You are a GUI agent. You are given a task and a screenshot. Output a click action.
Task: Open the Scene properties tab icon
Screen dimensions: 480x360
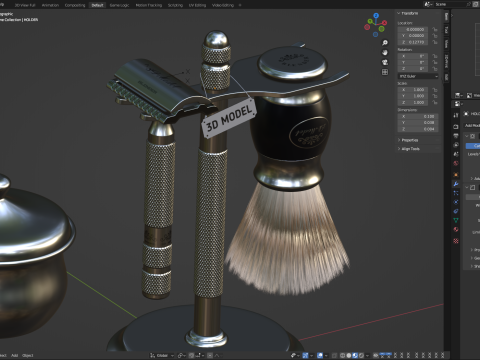(456, 154)
